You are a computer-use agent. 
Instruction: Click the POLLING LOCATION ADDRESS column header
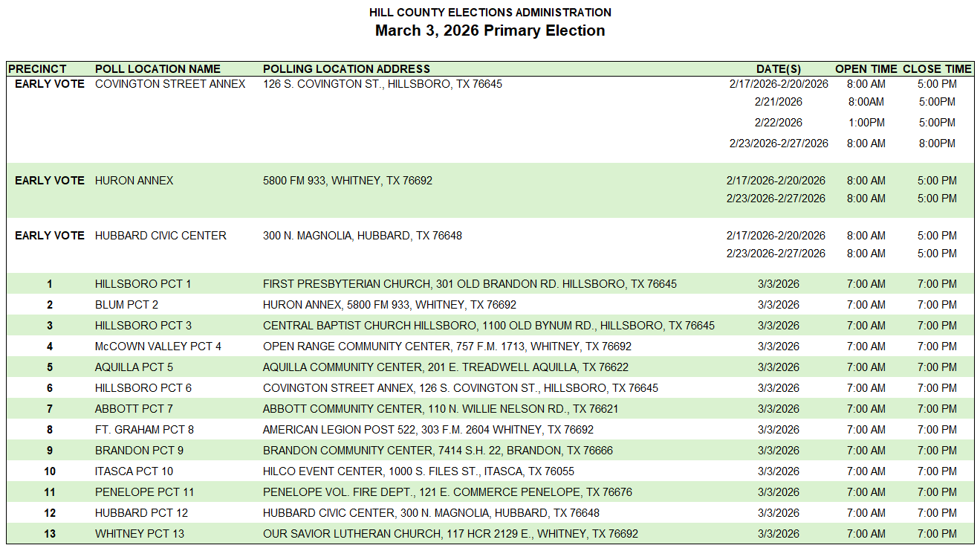click(346, 69)
